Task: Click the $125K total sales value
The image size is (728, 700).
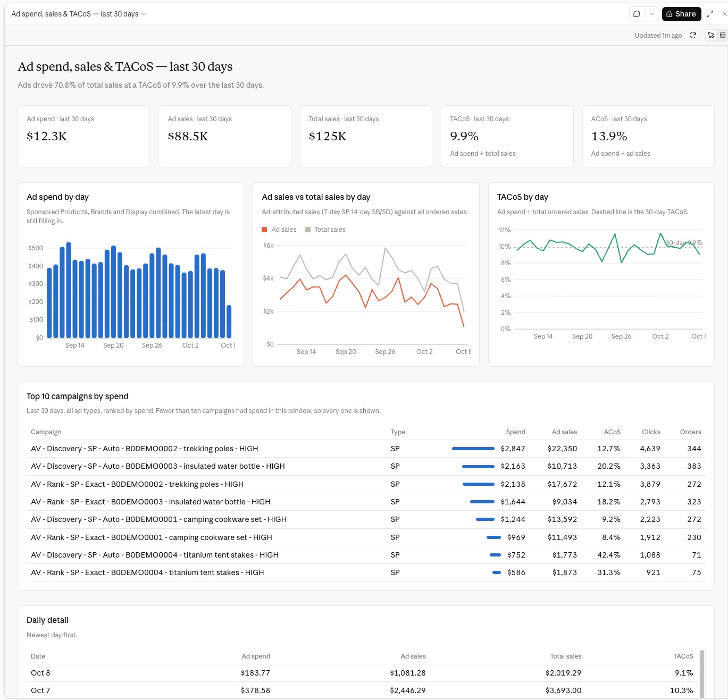Action: click(x=328, y=137)
